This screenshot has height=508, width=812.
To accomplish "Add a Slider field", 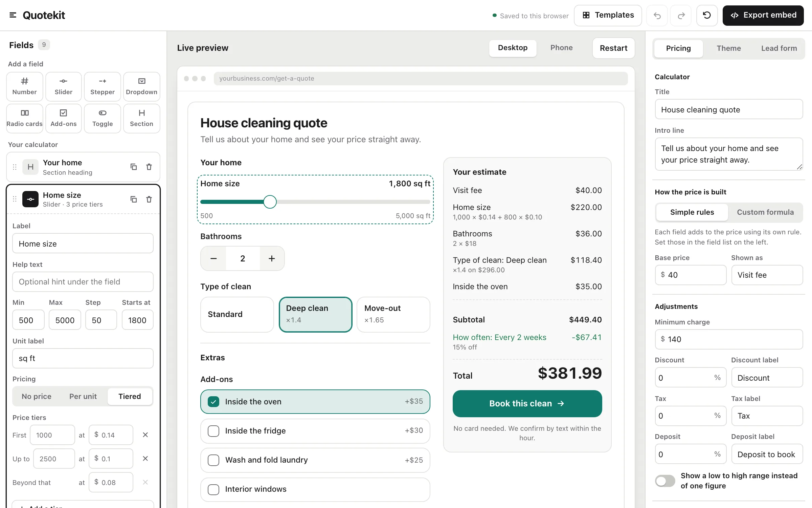I will coord(64,86).
